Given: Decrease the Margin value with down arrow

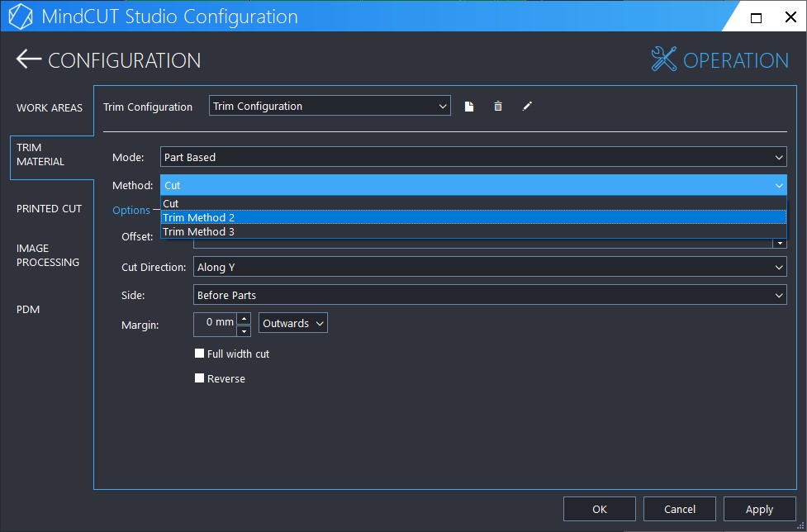Looking at the screenshot, I should point(244,330).
